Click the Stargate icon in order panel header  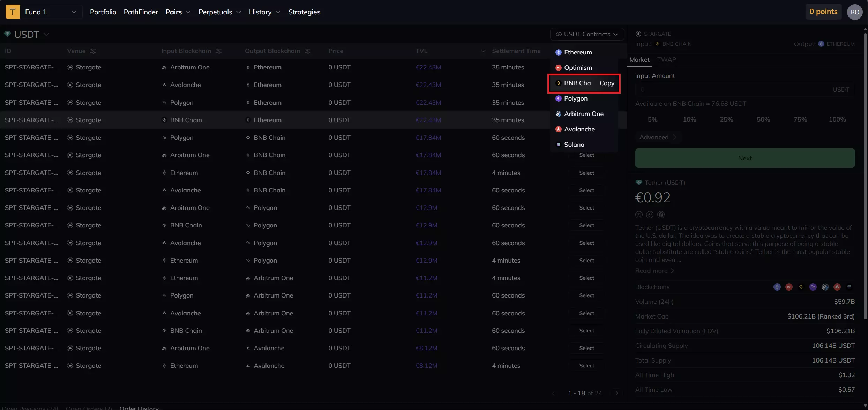click(638, 34)
